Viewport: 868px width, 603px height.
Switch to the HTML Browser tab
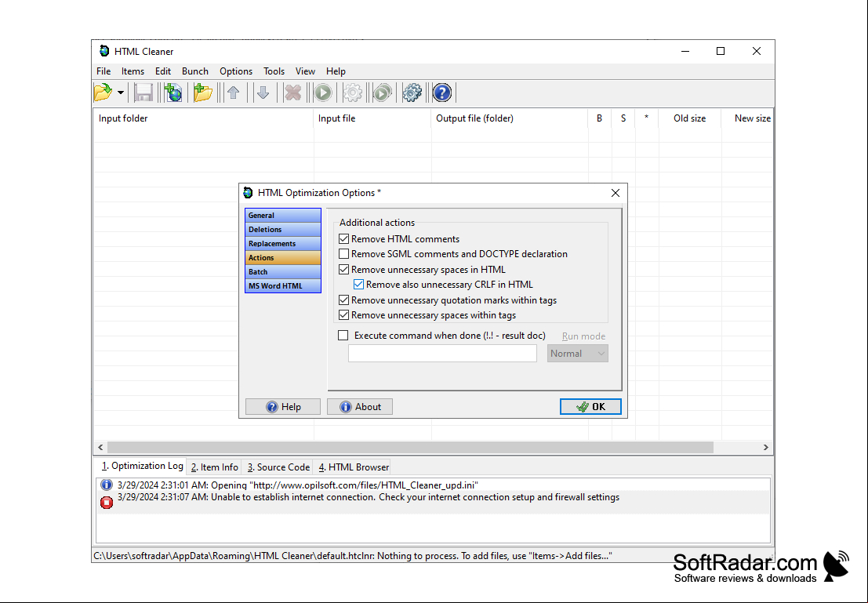(x=353, y=467)
